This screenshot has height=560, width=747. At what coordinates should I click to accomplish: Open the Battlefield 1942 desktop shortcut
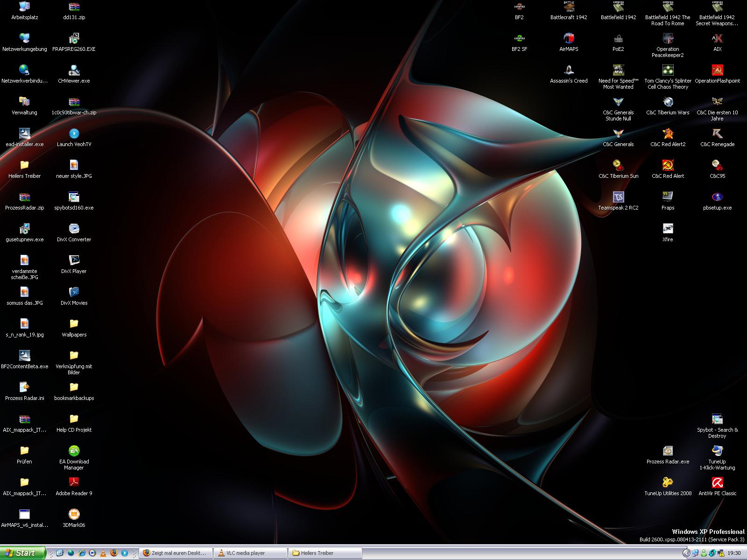point(618,7)
